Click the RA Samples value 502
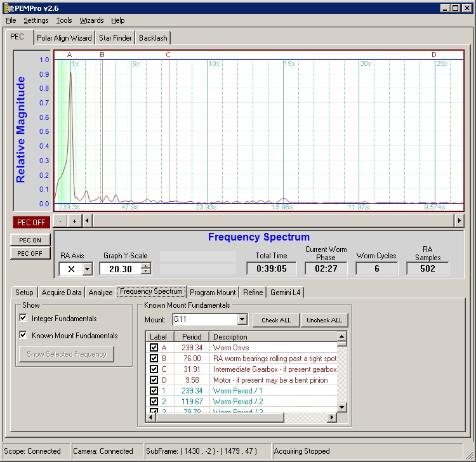 tap(427, 268)
